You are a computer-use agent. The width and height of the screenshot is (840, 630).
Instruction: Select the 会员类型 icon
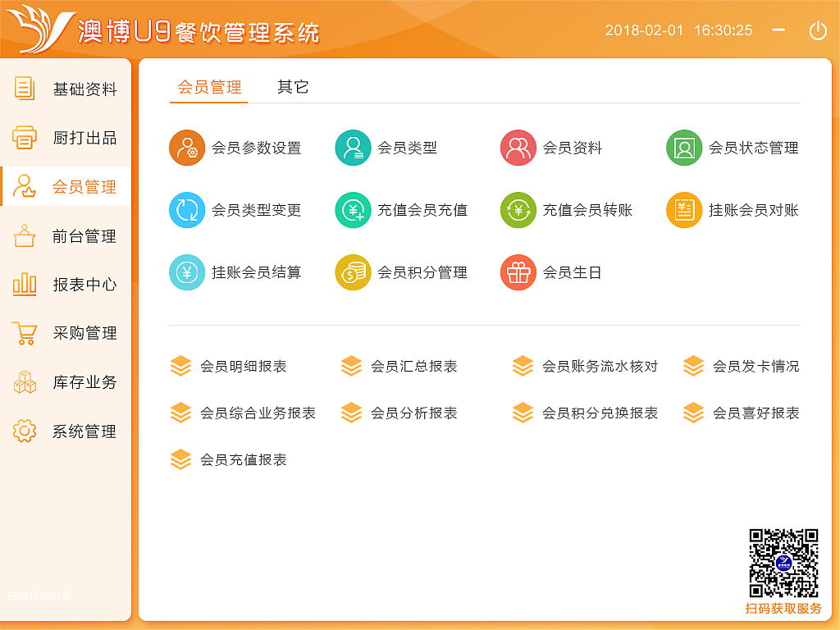[x=353, y=148]
